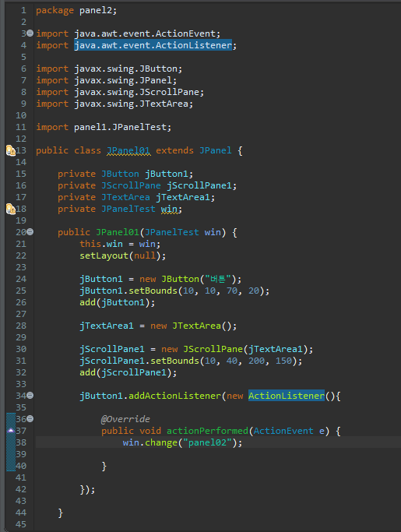Click add(jScrollPane1) statement
The height and width of the screenshot is (532, 401).
pyautogui.click(x=128, y=372)
